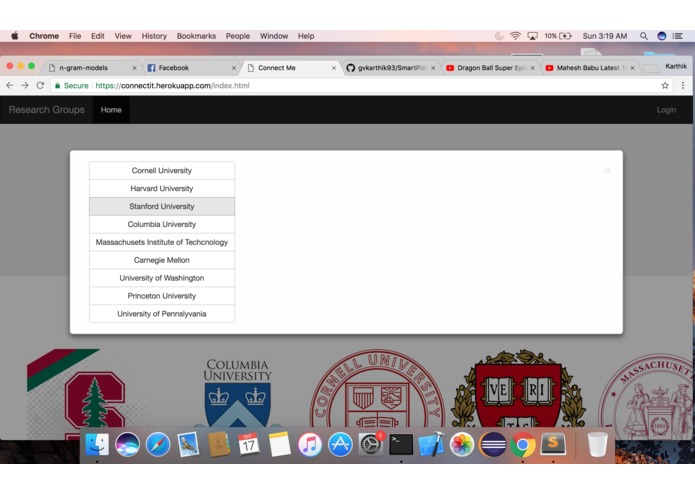
Task: Select University of Pennslyvania
Action: point(162,314)
